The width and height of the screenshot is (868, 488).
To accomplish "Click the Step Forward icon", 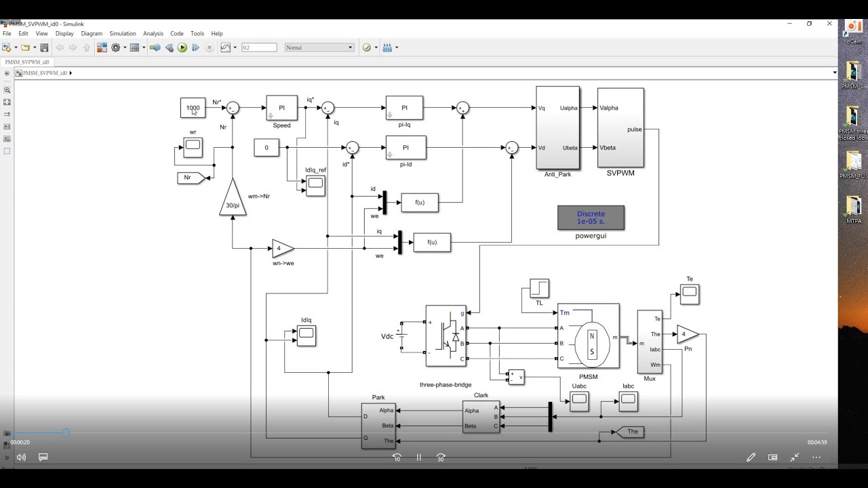I will (196, 47).
